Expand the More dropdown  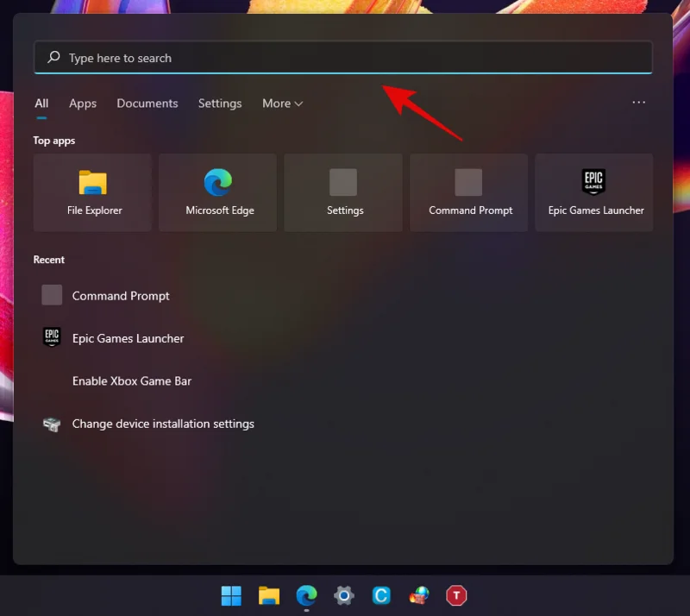click(283, 104)
